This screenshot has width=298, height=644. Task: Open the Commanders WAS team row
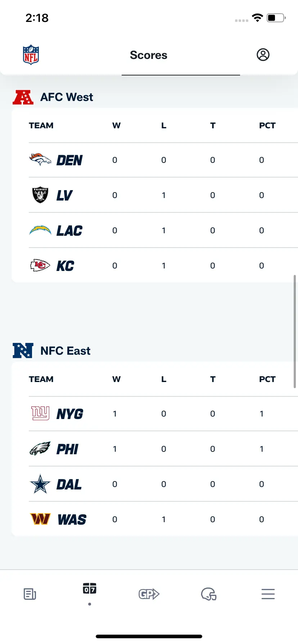tap(163, 519)
